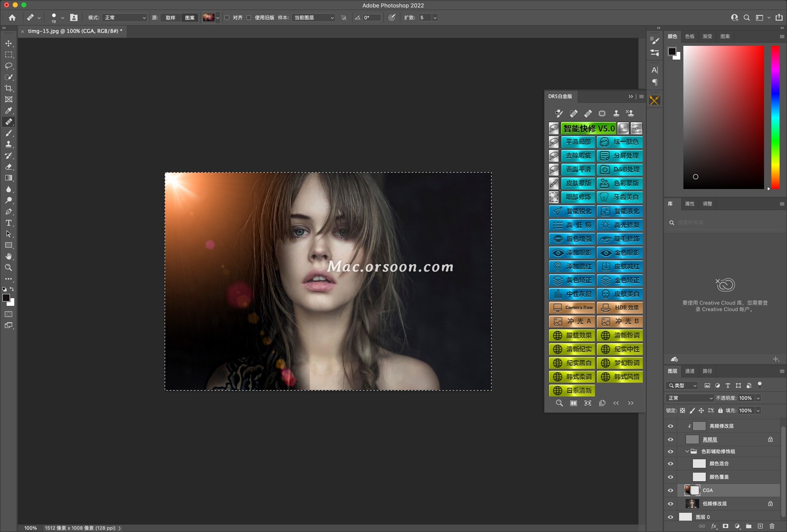Select the Hand tool
The width and height of the screenshot is (787, 532).
click(9, 257)
